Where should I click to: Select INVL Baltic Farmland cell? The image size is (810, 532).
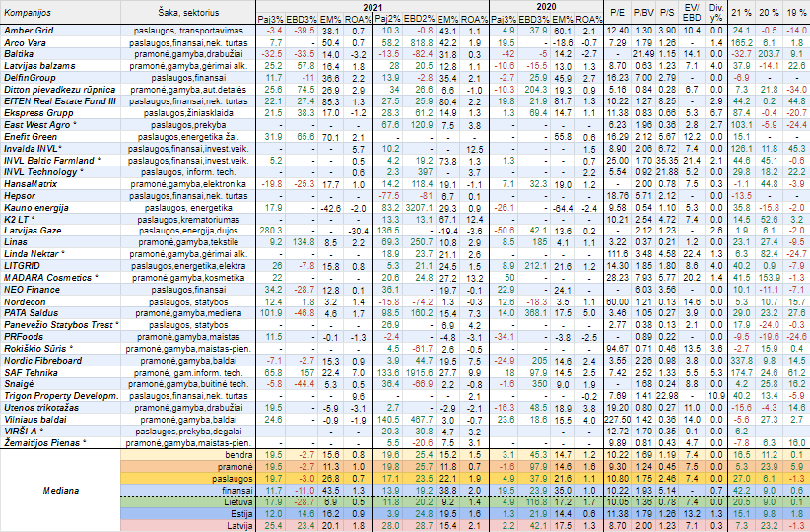coord(60,161)
